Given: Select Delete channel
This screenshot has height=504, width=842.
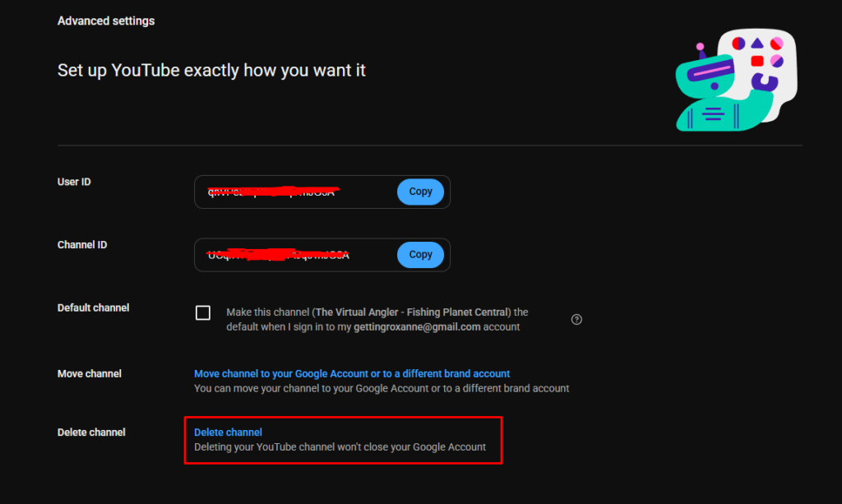Looking at the screenshot, I should click(x=228, y=432).
